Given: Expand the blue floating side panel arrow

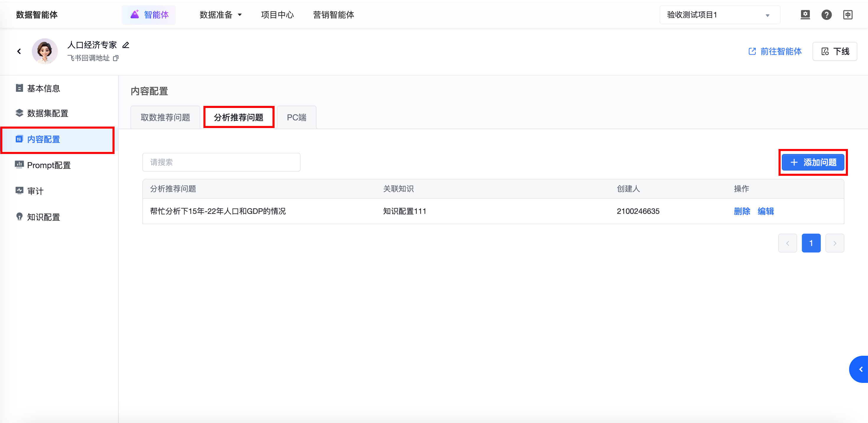Looking at the screenshot, I should pos(860,369).
